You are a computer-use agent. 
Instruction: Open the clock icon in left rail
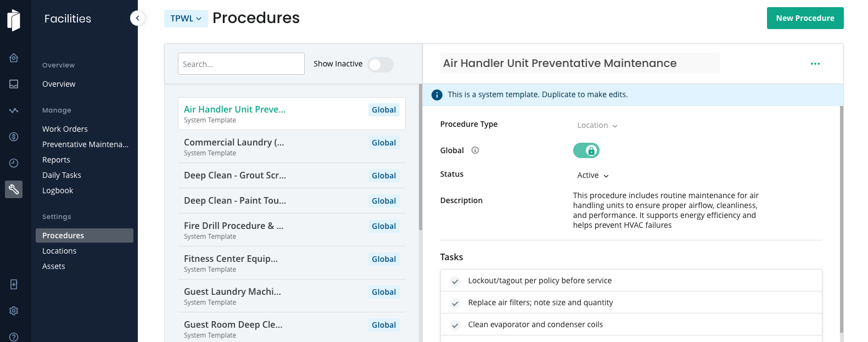14,163
